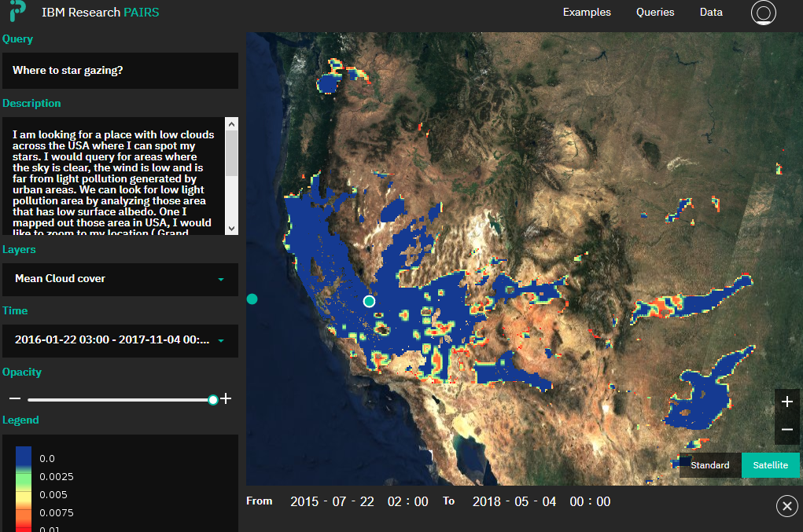Open the user profile circle icon

click(763, 13)
